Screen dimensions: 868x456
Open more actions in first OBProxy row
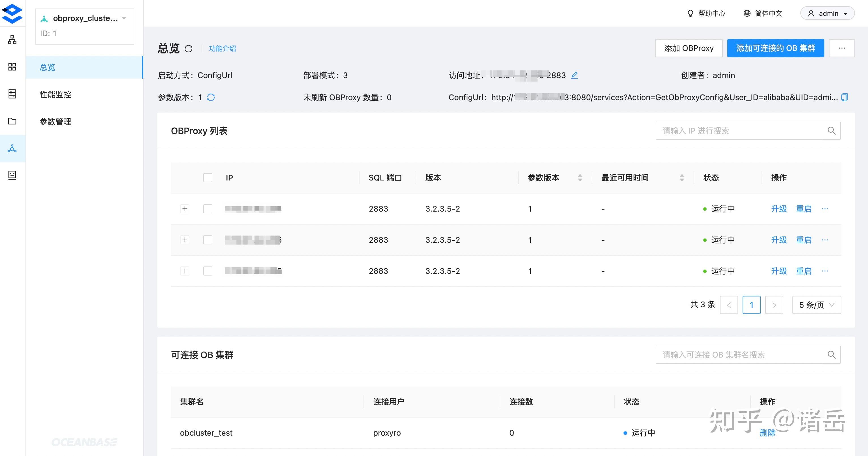tap(825, 209)
